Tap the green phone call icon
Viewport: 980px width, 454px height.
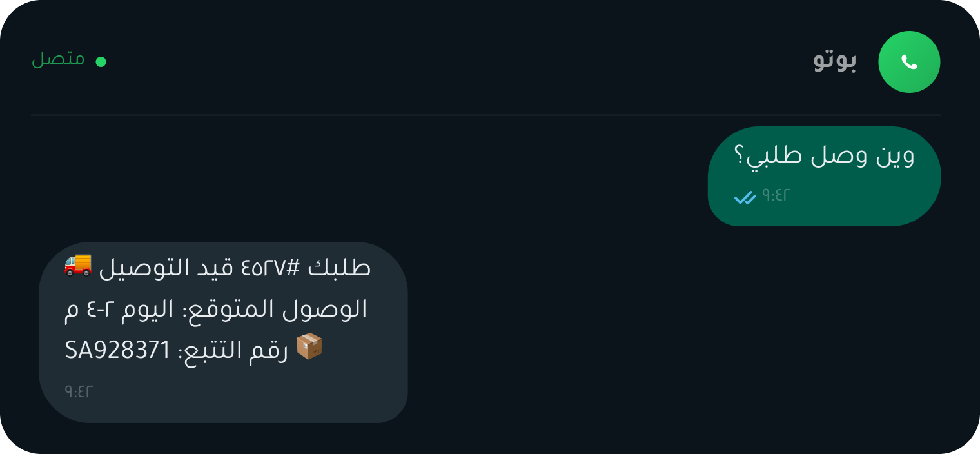pos(909,62)
